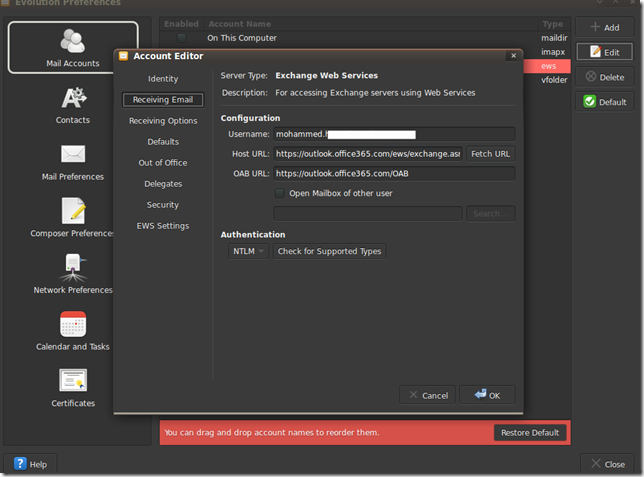Click the other user mailbox text field
This screenshot has height=477, width=644.
(x=368, y=214)
